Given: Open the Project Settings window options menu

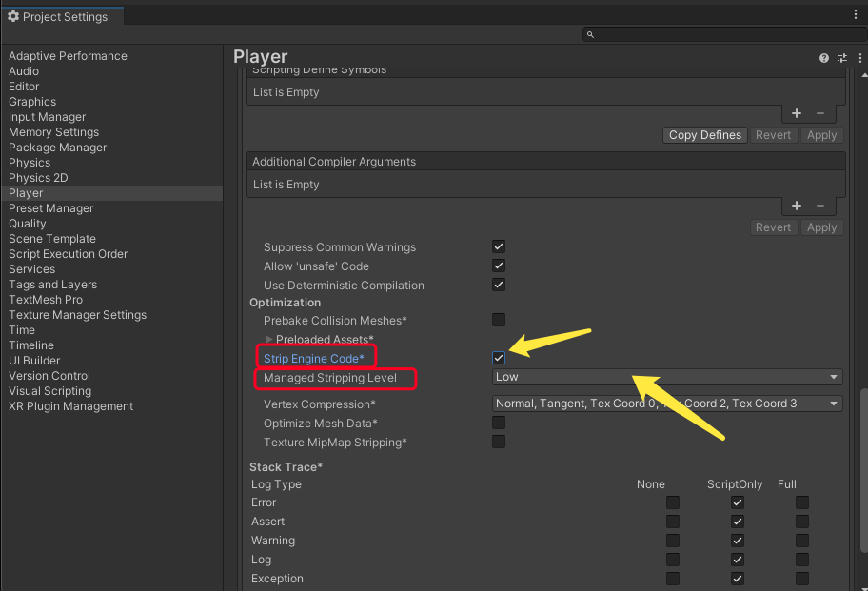Looking at the screenshot, I should coord(856,14).
